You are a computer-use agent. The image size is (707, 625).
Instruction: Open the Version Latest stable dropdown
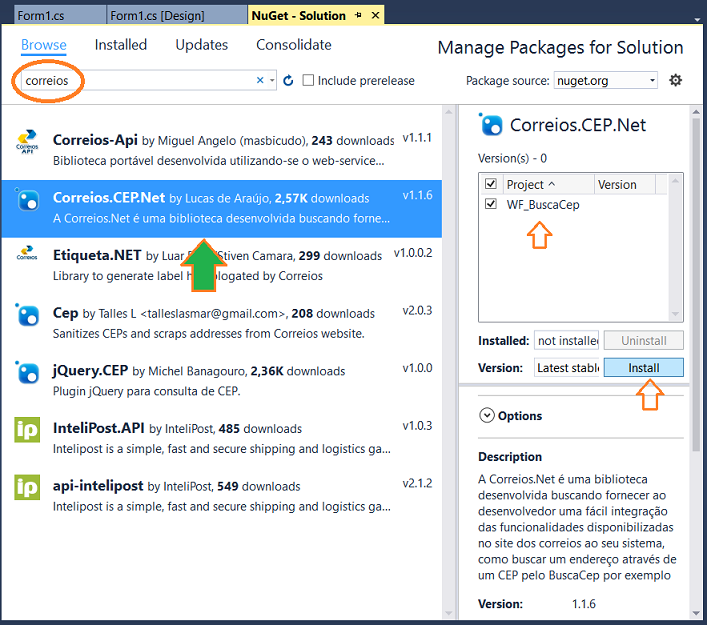point(567,368)
